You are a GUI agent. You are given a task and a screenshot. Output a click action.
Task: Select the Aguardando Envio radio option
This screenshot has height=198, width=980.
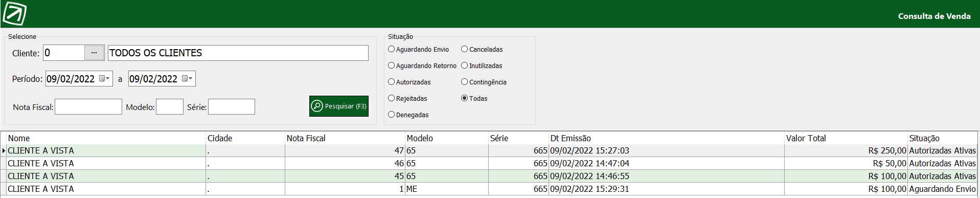418,49
